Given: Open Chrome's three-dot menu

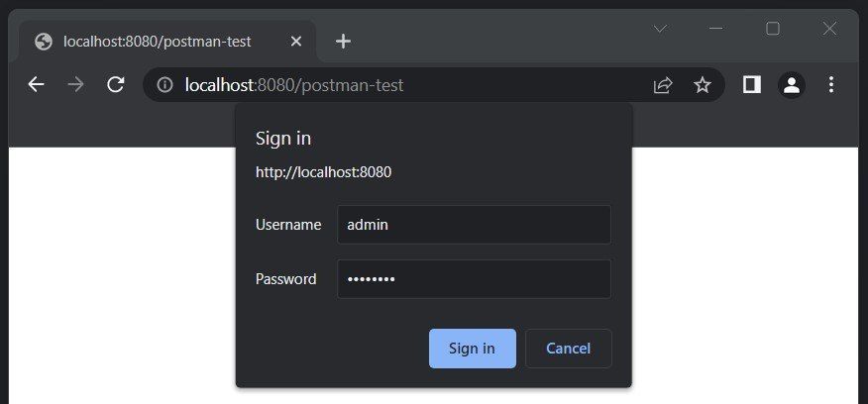Looking at the screenshot, I should pyautogui.click(x=831, y=85).
